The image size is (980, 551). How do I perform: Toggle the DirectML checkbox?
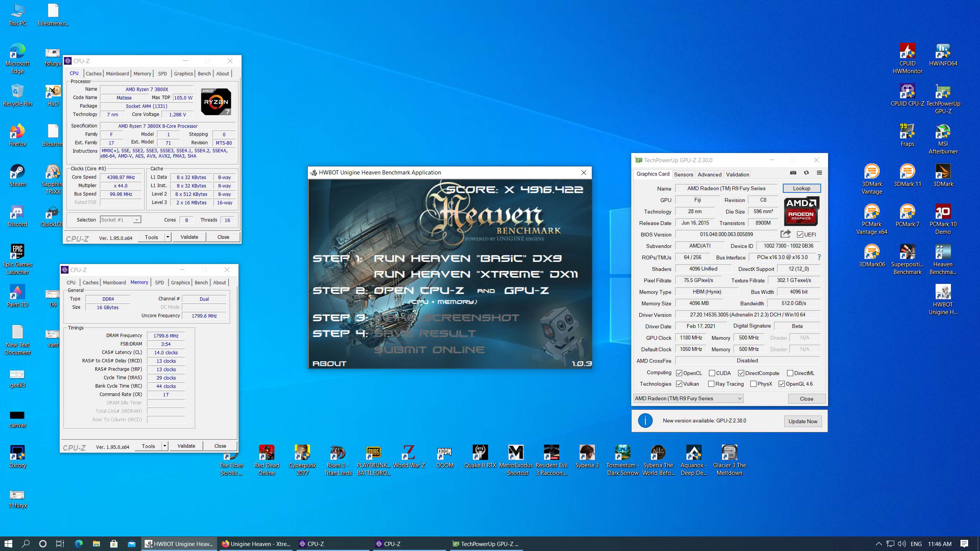point(790,373)
